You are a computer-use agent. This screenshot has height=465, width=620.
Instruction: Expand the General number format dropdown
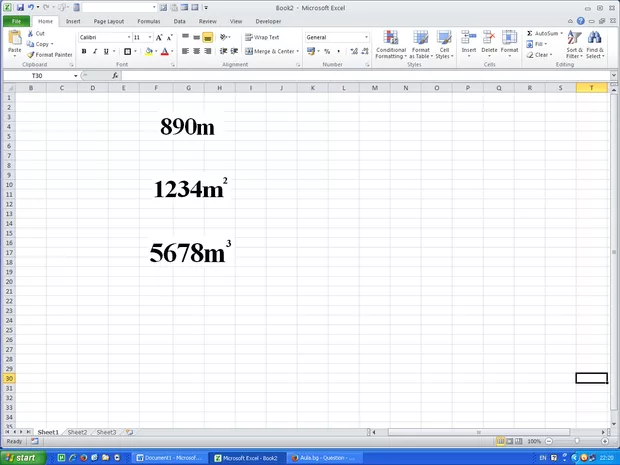point(366,37)
